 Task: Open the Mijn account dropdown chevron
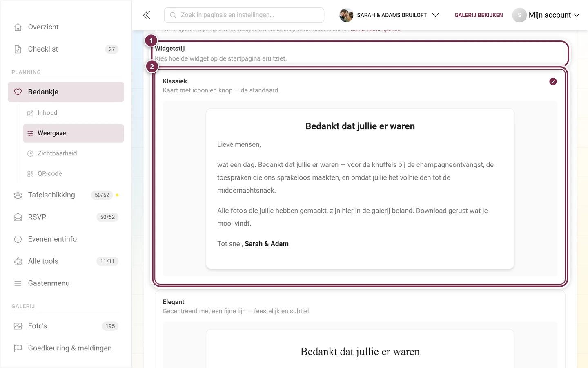coord(577,15)
